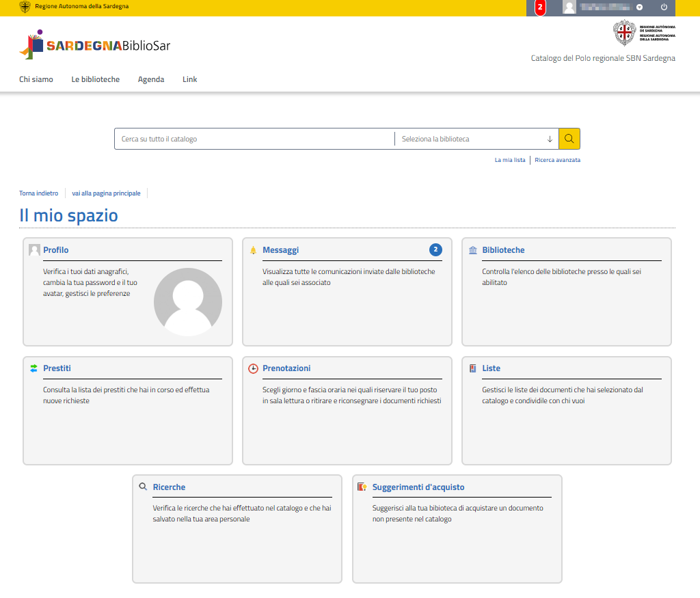Click the Torna indietro link
The width and height of the screenshot is (700, 598).
[38, 193]
